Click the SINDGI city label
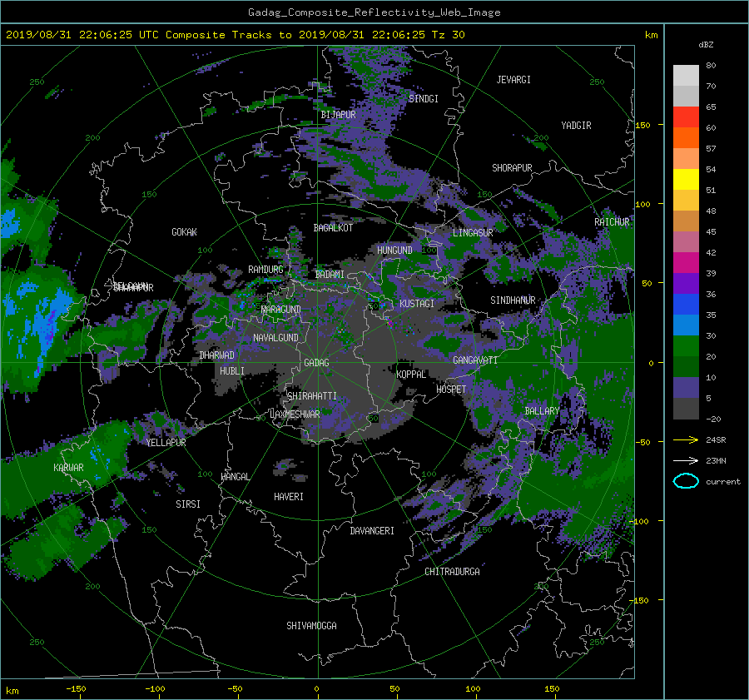The image size is (749, 700). coord(424,99)
